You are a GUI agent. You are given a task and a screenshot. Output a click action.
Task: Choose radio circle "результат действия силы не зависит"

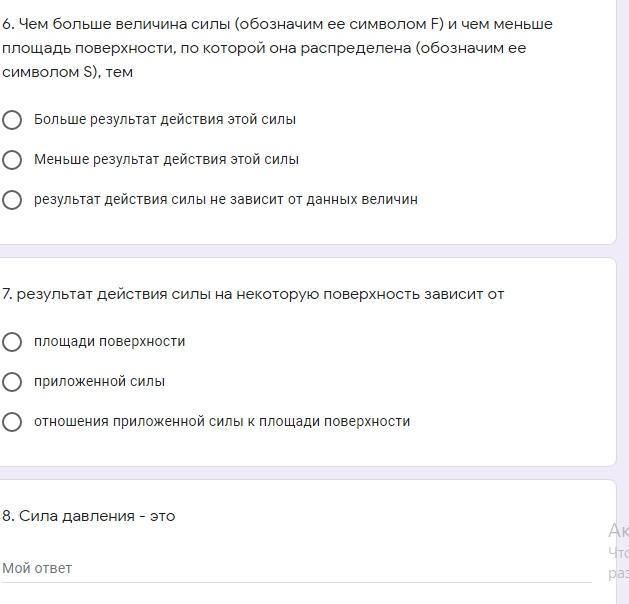click(x=12, y=200)
